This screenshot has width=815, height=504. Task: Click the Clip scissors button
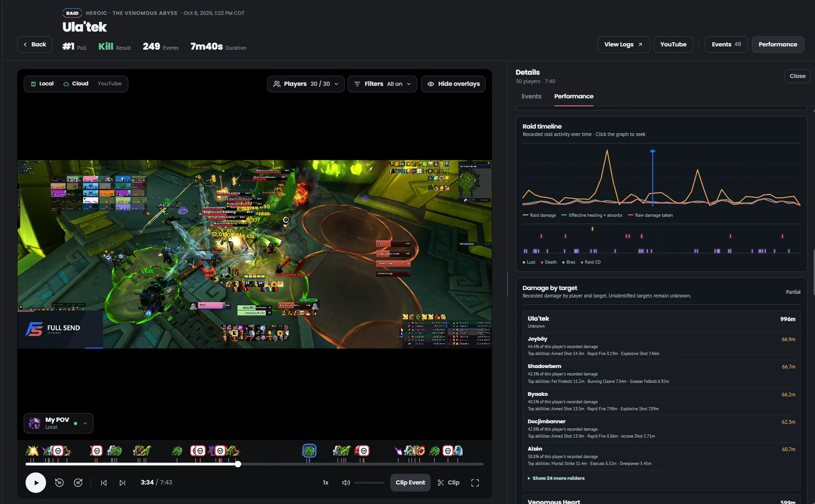[449, 482]
